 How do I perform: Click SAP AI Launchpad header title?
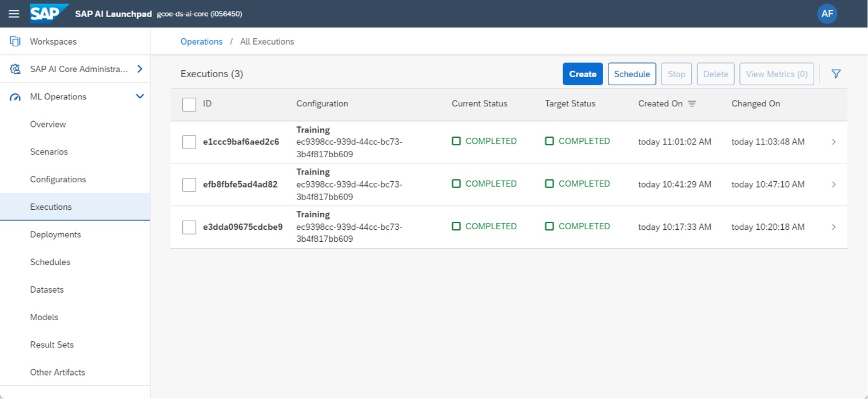pos(113,14)
